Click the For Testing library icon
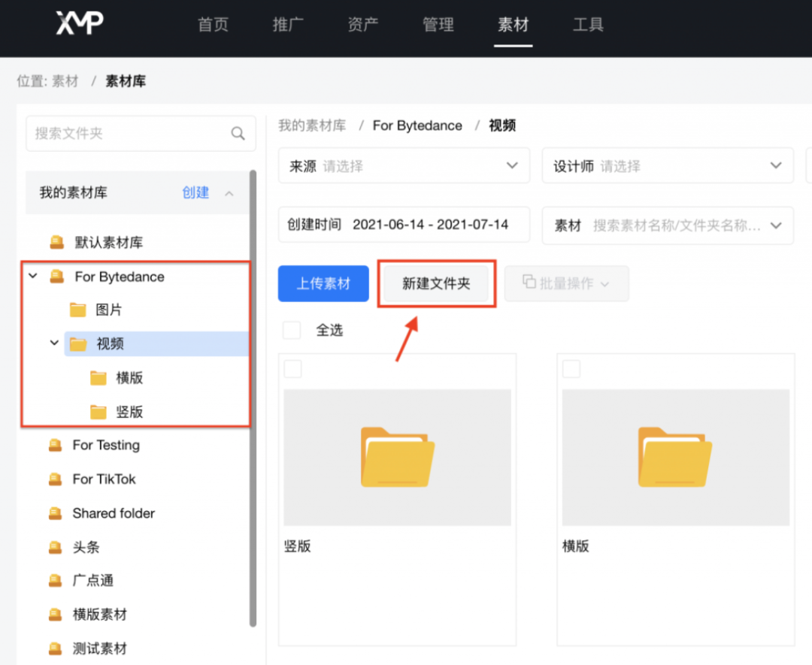The image size is (812, 665). 55,445
